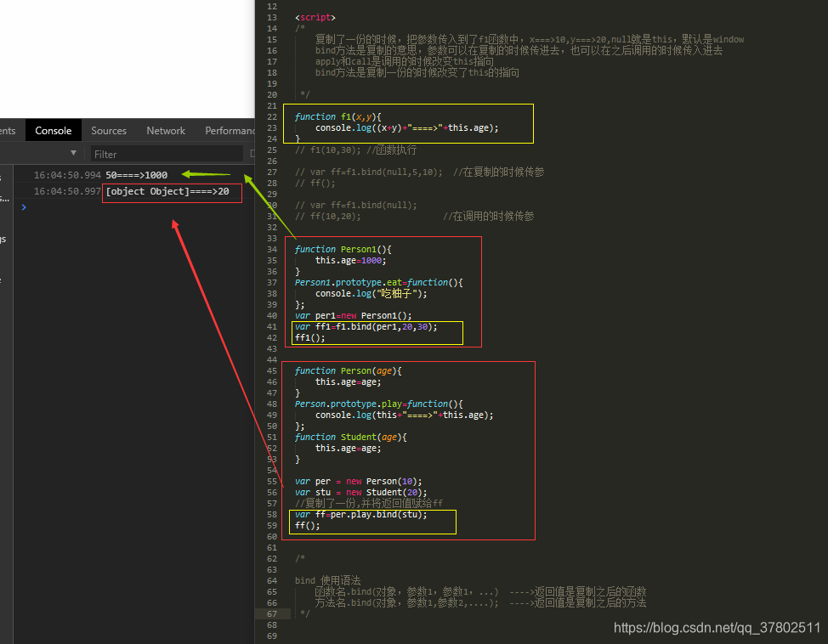Image resolution: width=828 pixels, height=644 pixels.
Task: Click line number 22 to set breakpoint
Action: 272,116
